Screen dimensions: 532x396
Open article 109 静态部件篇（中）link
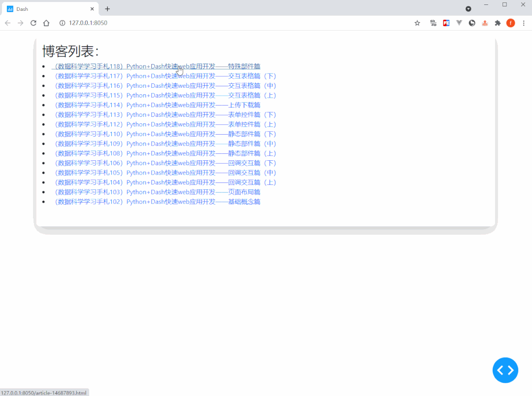pos(166,144)
